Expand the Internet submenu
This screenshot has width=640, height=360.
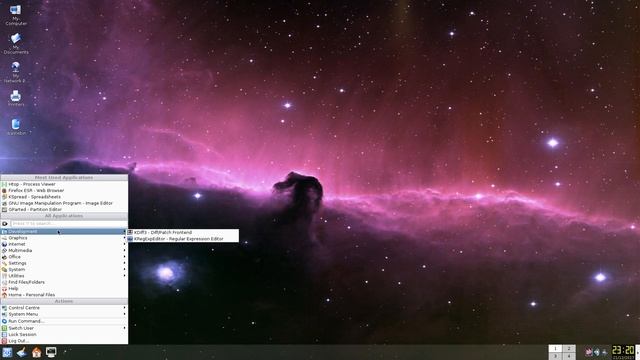coord(64,244)
